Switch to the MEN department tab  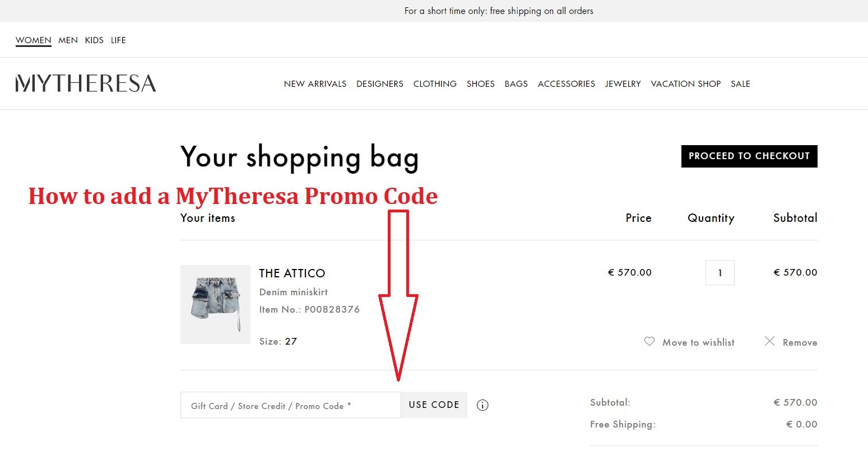[68, 40]
